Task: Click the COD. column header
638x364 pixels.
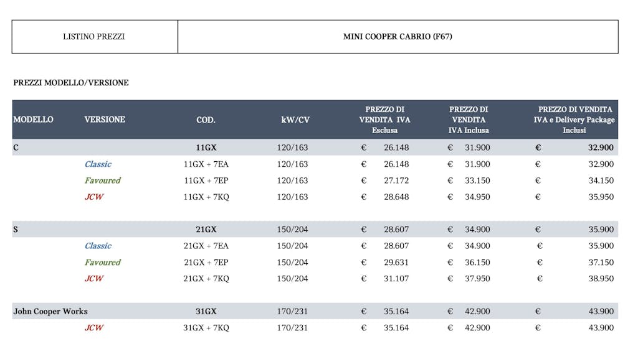Action: coord(206,120)
